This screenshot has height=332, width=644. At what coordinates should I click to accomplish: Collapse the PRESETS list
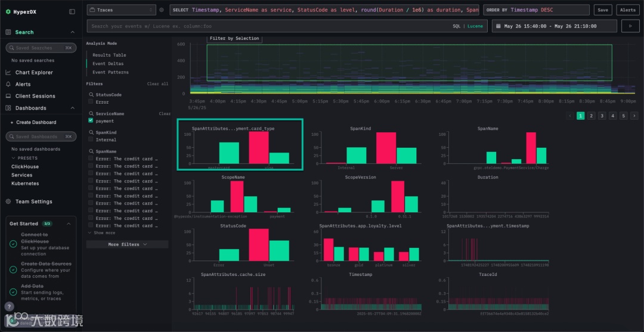(24, 158)
